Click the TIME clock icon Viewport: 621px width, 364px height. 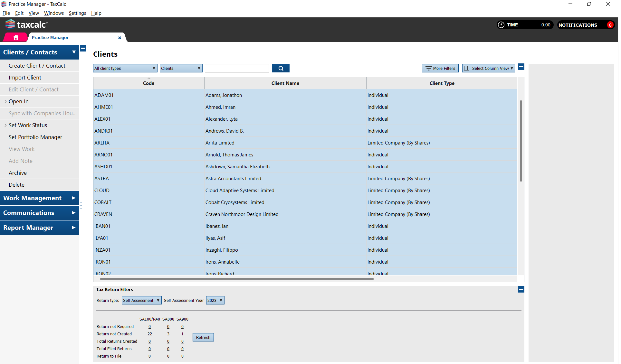[x=501, y=25]
